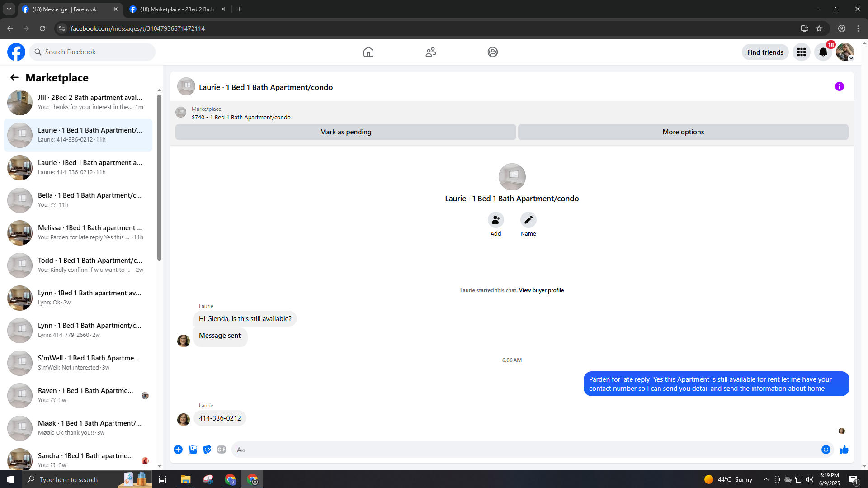Click the conversation list scrollbar

[x=159, y=177]
